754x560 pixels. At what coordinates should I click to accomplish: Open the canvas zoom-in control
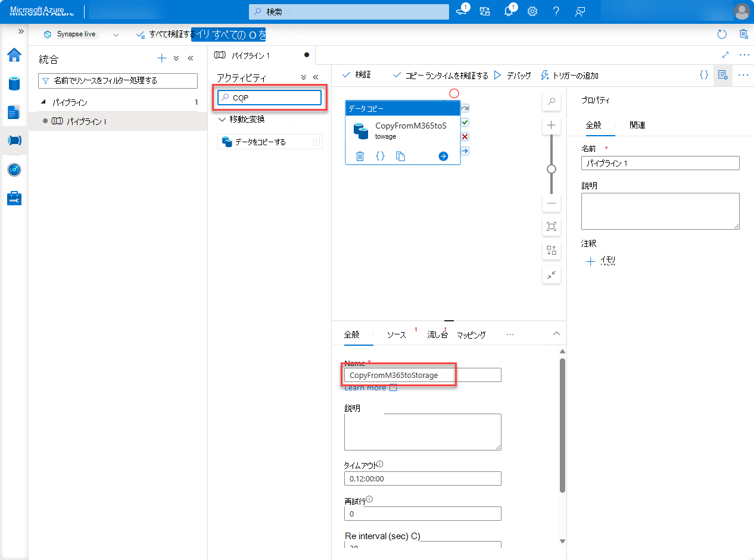pos(551,125)
